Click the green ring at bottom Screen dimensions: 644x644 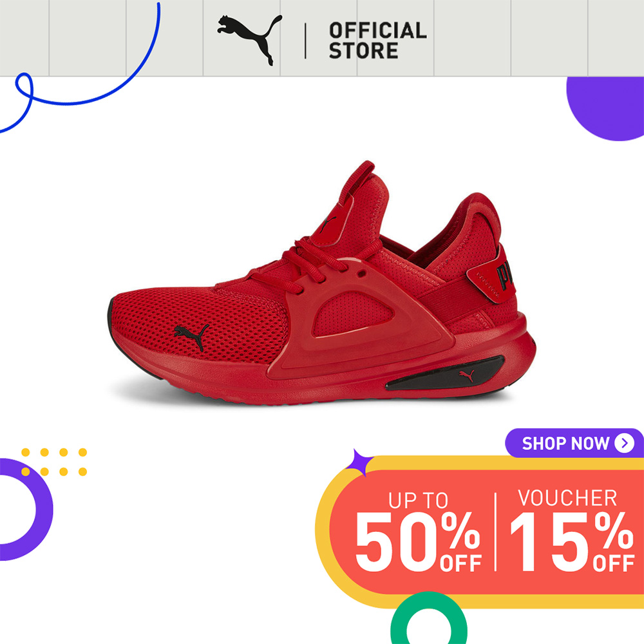(428, 618)
